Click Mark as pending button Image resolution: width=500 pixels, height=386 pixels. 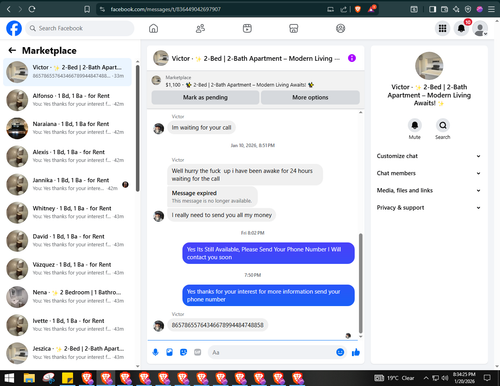click(x=205, y=97)
